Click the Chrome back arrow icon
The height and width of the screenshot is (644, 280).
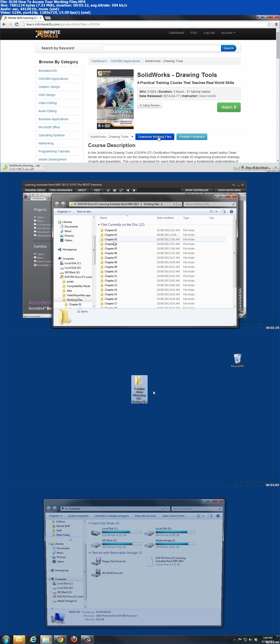4,24
